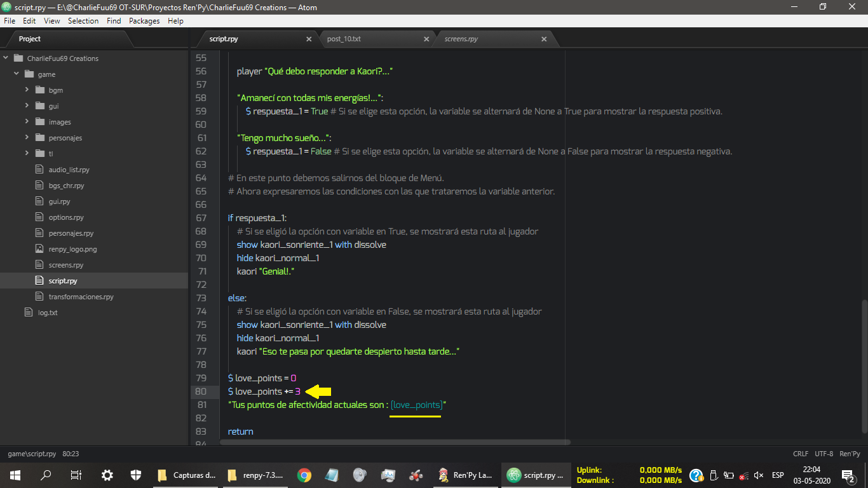Click the Windows Start button
The width and height of the screenshot is (868, 488).
point(15,475)
